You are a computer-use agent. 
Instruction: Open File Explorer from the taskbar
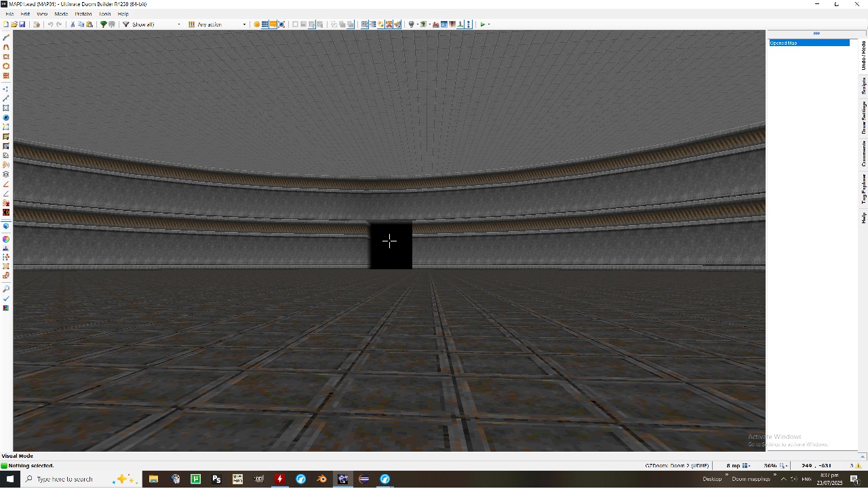pos(153,479)
